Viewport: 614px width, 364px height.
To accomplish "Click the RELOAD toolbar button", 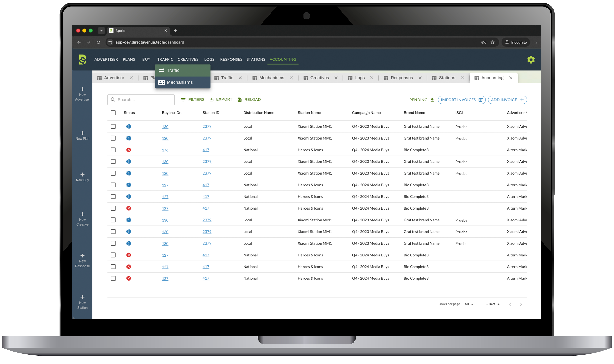I will pyautogui.click(x=249, y=100).
